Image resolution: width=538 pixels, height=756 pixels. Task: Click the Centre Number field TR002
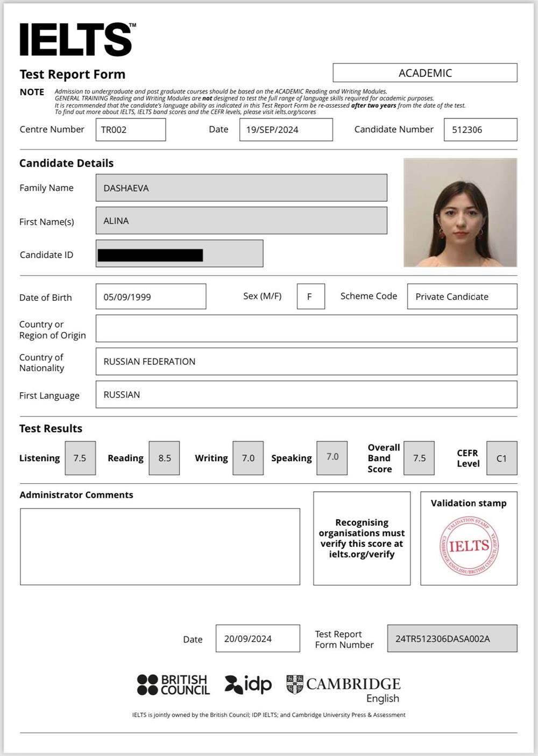tap(131, 130)
